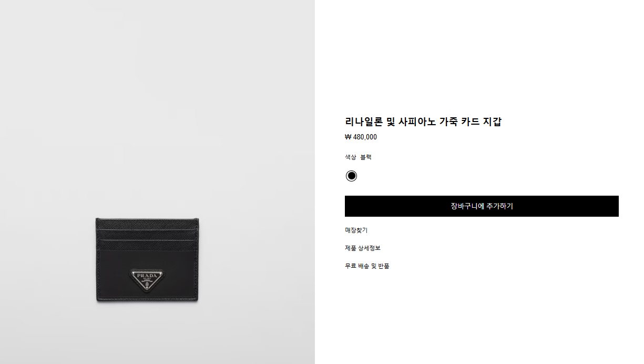Screen dimensions: 644x364
Task: Add the card holder to cart (장바구니에 추가하기)
Action: pyautogui.click(x=482, y=206)
